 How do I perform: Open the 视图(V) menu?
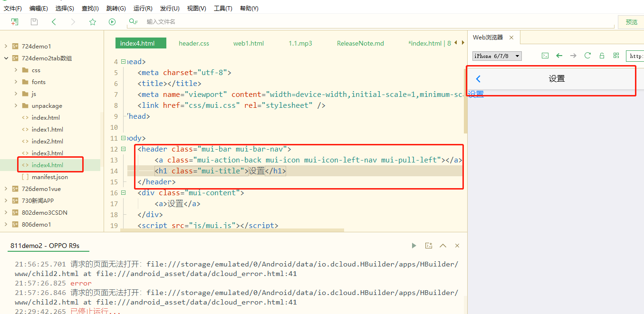point(196,9)
